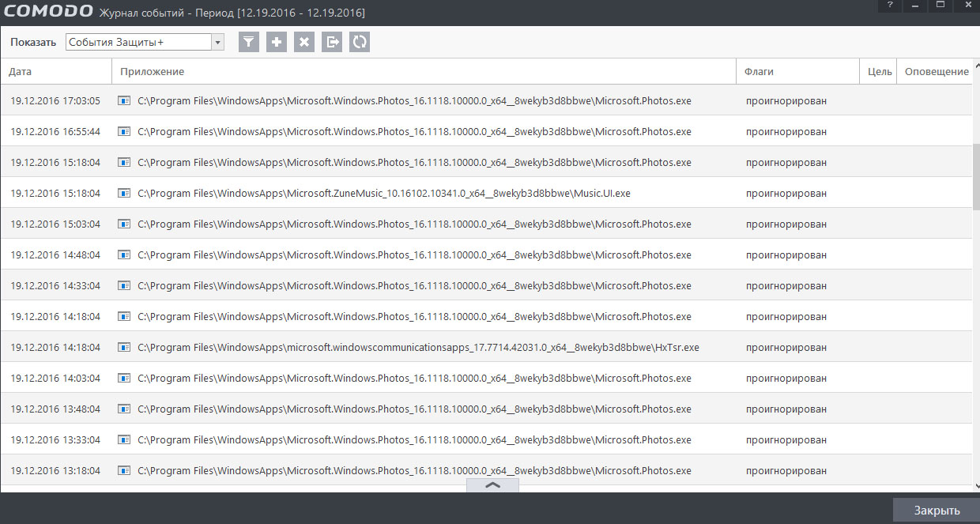Click the 'Показать' label

tap(33, 42)
